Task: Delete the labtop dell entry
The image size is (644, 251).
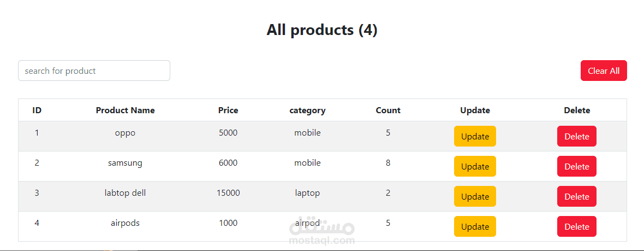Action: click(x=576, y=196)
